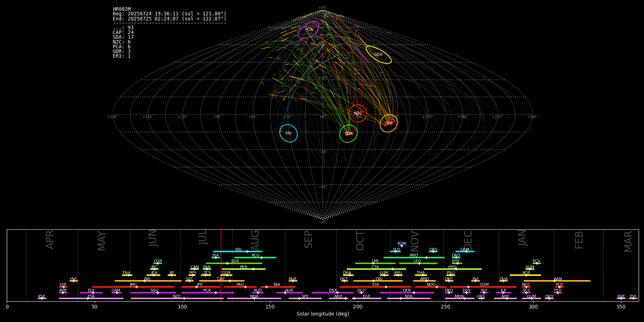This screenshot has height=322, width=644.
Task: Click the OER shower bar in timeline
Action: pyautogui.click(x=407, y=293)
